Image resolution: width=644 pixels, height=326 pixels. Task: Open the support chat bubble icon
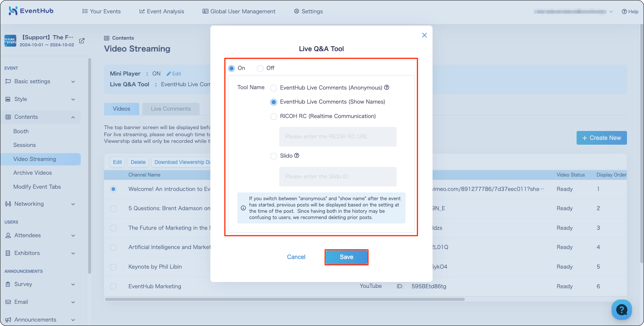[621, 310]
